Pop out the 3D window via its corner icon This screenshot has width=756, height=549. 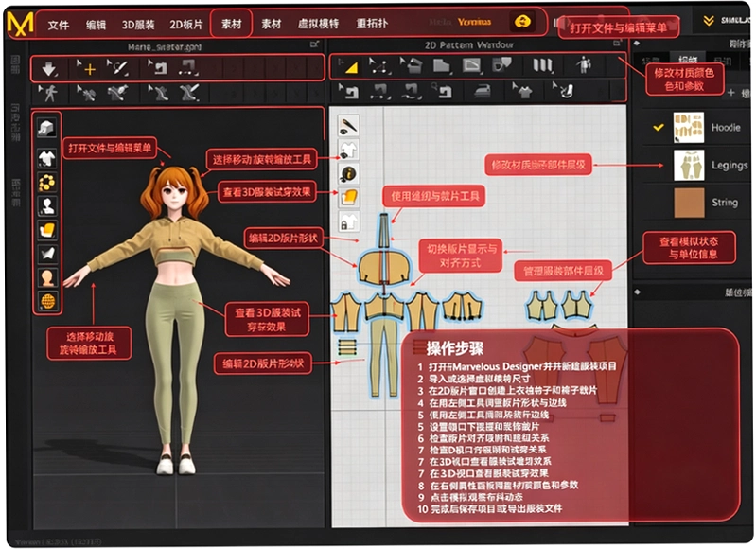pos(314,44)
